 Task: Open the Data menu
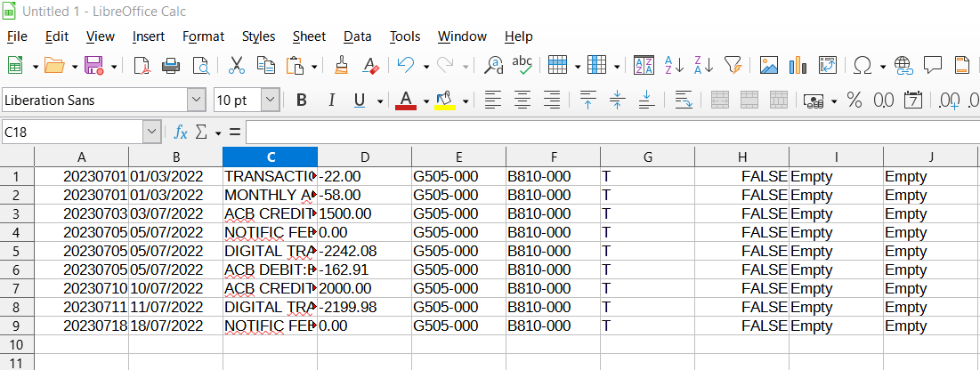tap(357, 36)
